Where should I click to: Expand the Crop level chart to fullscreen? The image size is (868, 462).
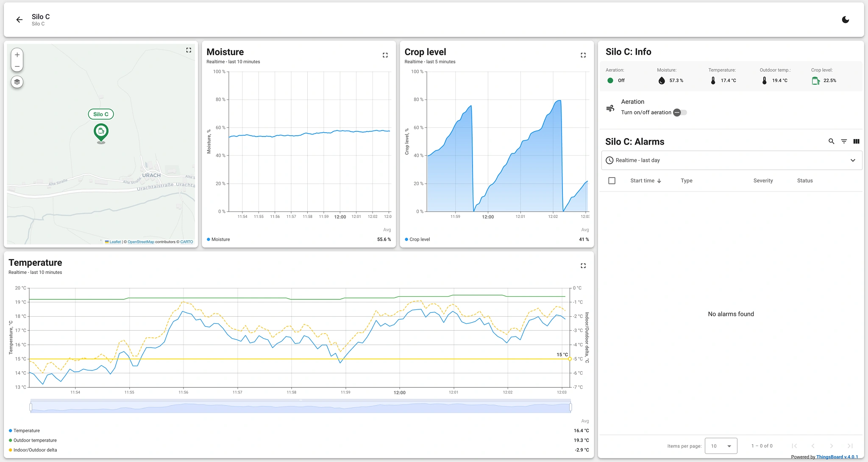pyautogui.click(x=583, y=55)
